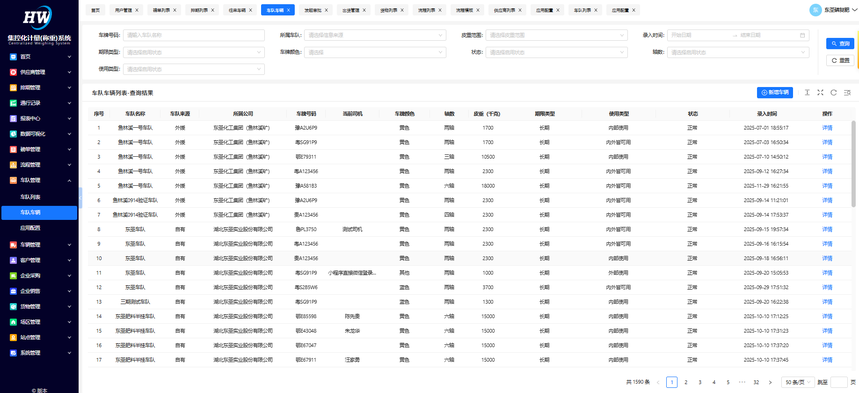859x393 pixels.
Task: Click the 首页 house icon in sidebar
Action: pos(13,56)
